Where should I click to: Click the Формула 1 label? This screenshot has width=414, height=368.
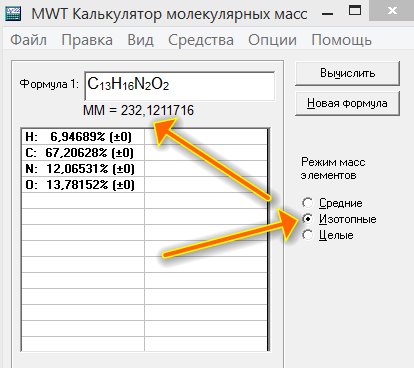pos(49,84)
